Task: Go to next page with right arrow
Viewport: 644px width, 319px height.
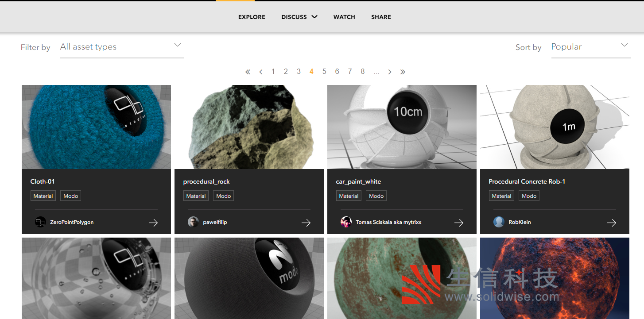Action: coord(390,72)
